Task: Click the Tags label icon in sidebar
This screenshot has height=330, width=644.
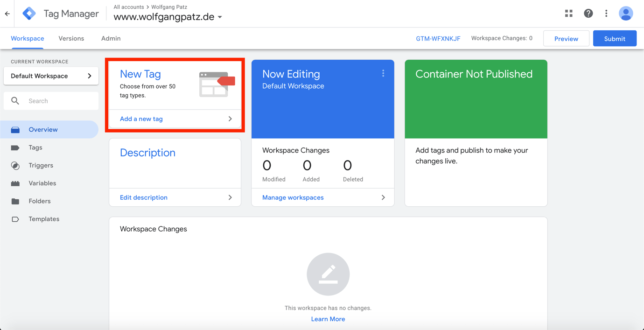Action: pyautogui.click(x=15, y=147)
